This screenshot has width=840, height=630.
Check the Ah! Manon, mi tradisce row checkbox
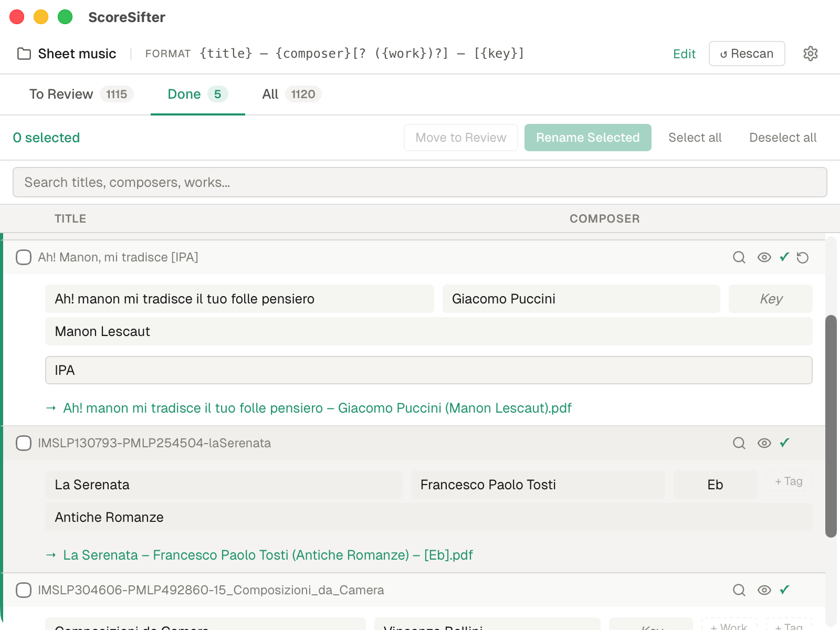tap(24, 258)
